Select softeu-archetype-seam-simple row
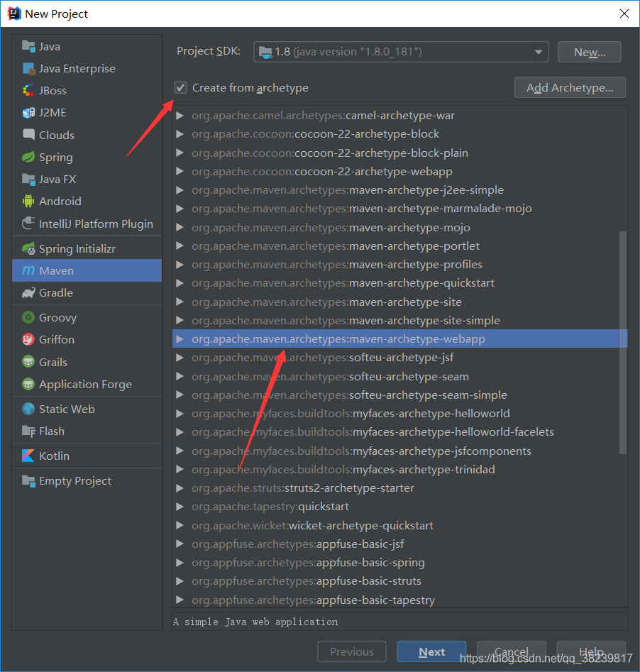Screen dimensions: 640x672 click(x=400, y=395)
